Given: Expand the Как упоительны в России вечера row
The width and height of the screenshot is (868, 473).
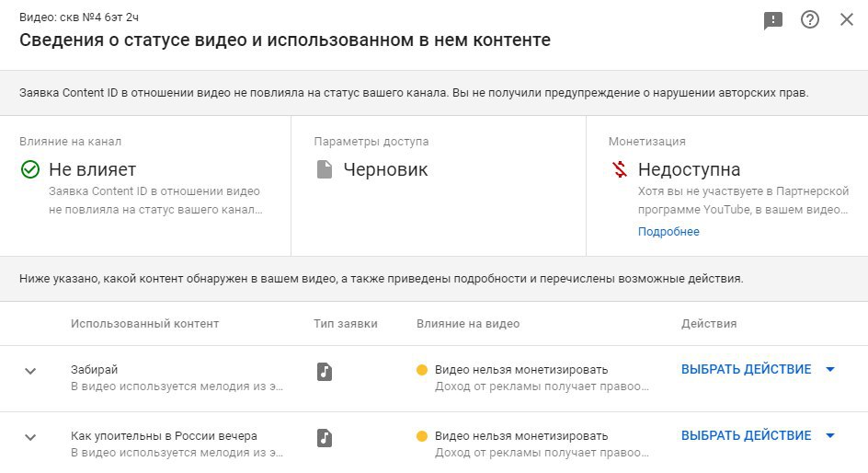Looking at the screenshot, I should [30, 437].
